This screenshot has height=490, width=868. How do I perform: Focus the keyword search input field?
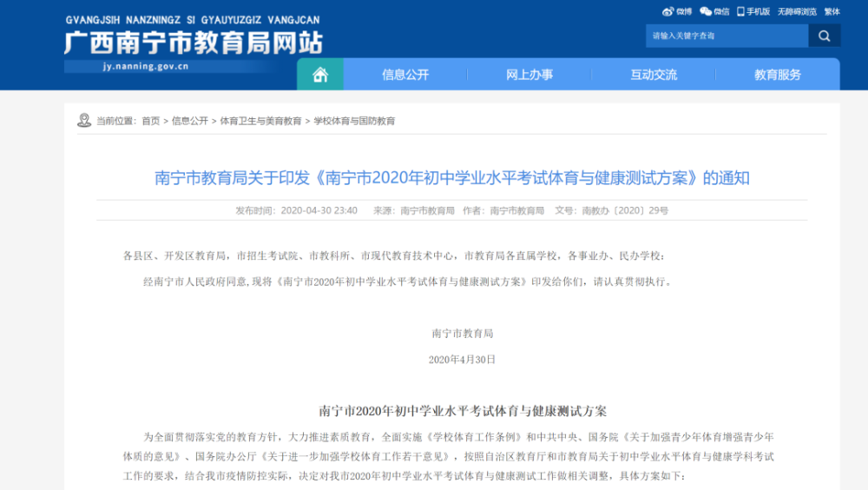click(x=727, y=36)
